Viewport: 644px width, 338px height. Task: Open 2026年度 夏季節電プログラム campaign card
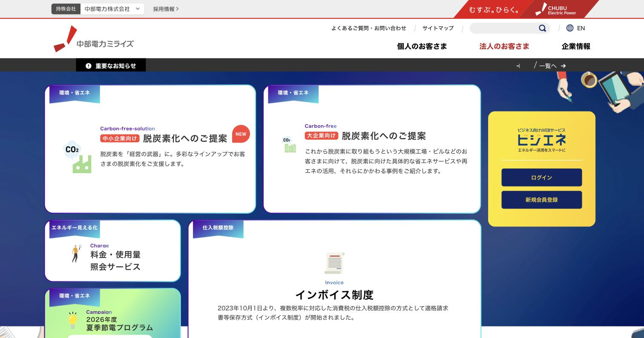pyautogui.click(x=112, y=313)
